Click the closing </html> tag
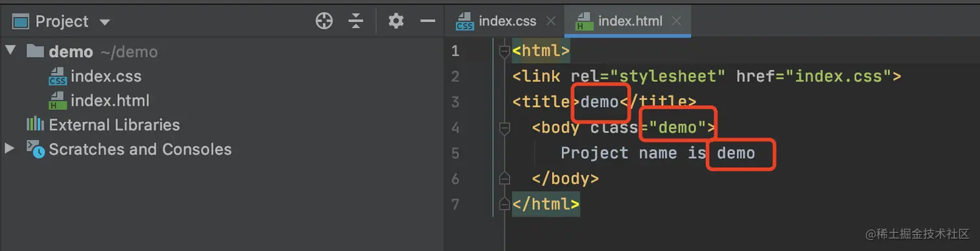 pos(546,204)
